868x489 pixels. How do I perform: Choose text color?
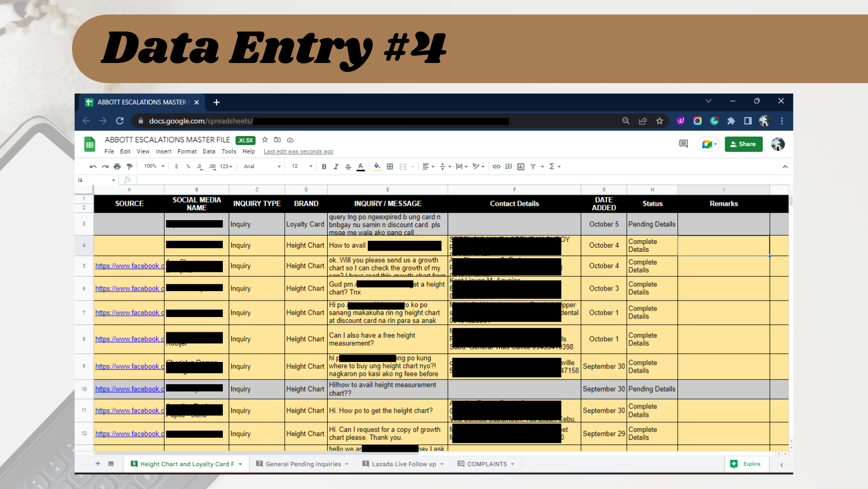tap(360, 167)
